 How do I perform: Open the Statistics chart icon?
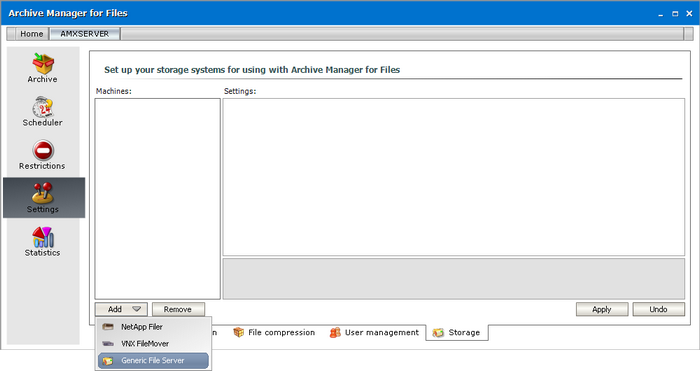click(43, 237)
